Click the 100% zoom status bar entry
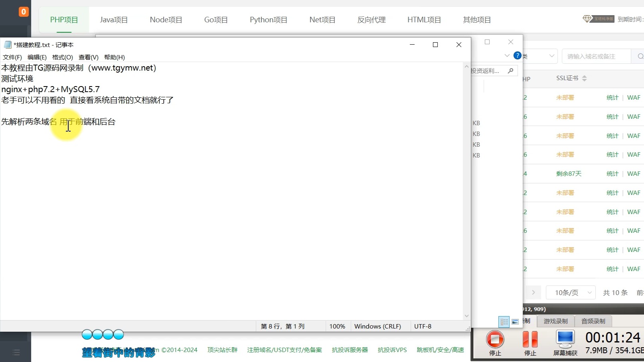This screenshot has width=644, height=362. [x=337, y=326]
